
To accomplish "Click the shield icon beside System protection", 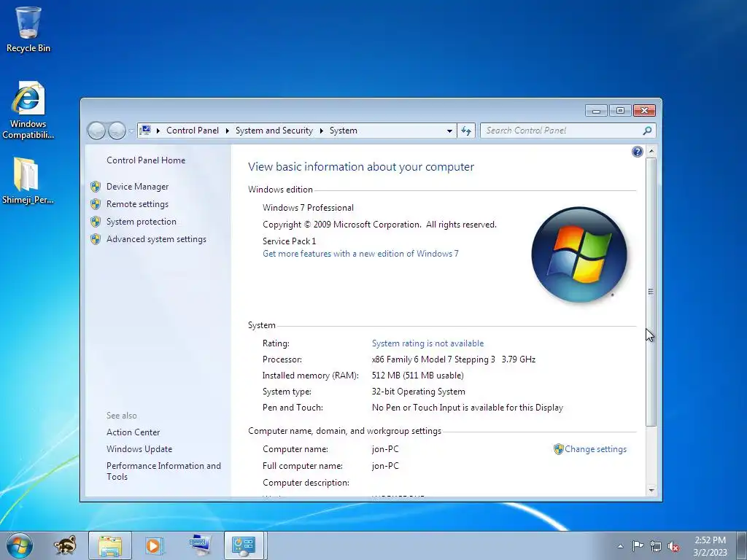I will tap(96, 222).
